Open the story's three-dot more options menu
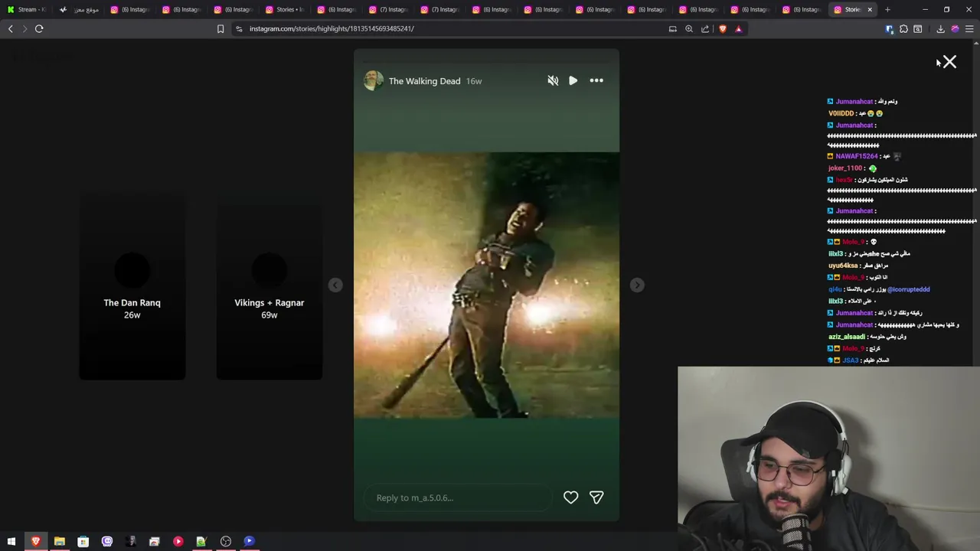The height and width of the screenshot is (551, 980). pyautogui.click(x=596, y=80)
